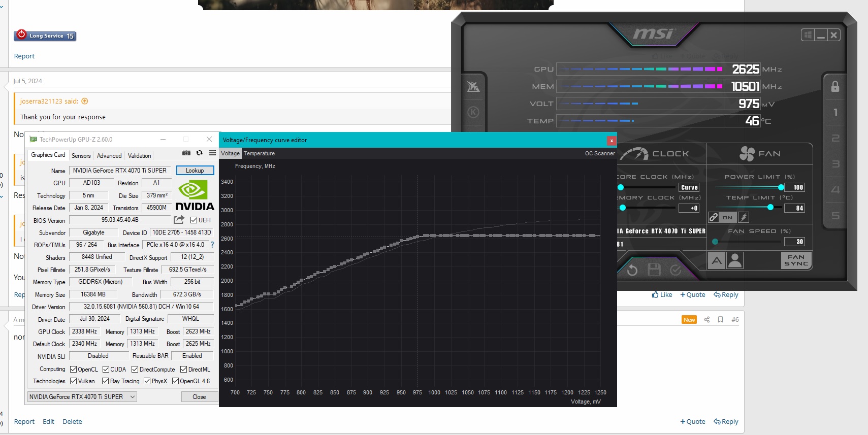
Task: Click the Memory Clock slider handle
Action: coord(623,208)
